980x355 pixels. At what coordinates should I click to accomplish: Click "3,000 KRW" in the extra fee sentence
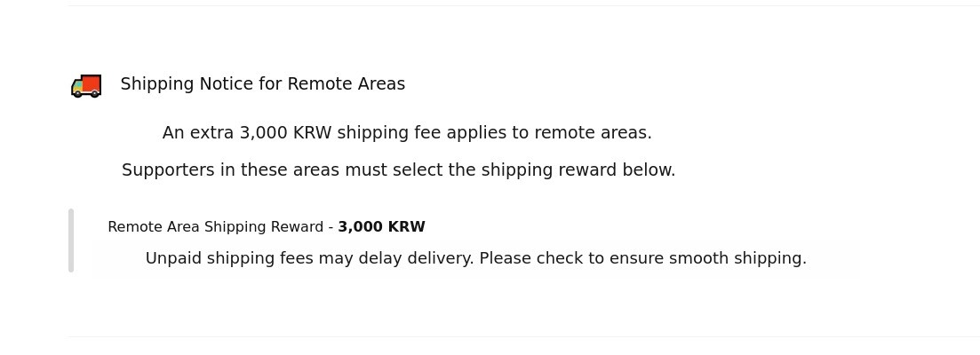(285, 133)
